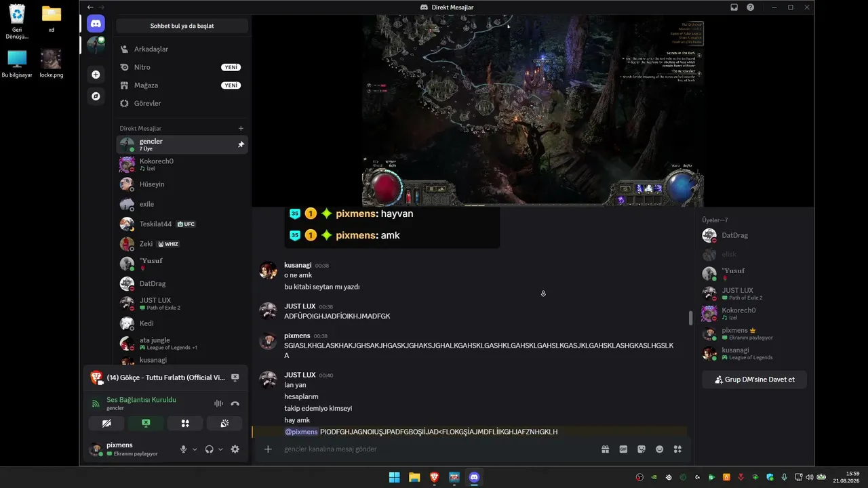Image resolution: width=868 pixels, height=488 pixels.
Task: Open the emoji picker
Action: tap(659, 449)
